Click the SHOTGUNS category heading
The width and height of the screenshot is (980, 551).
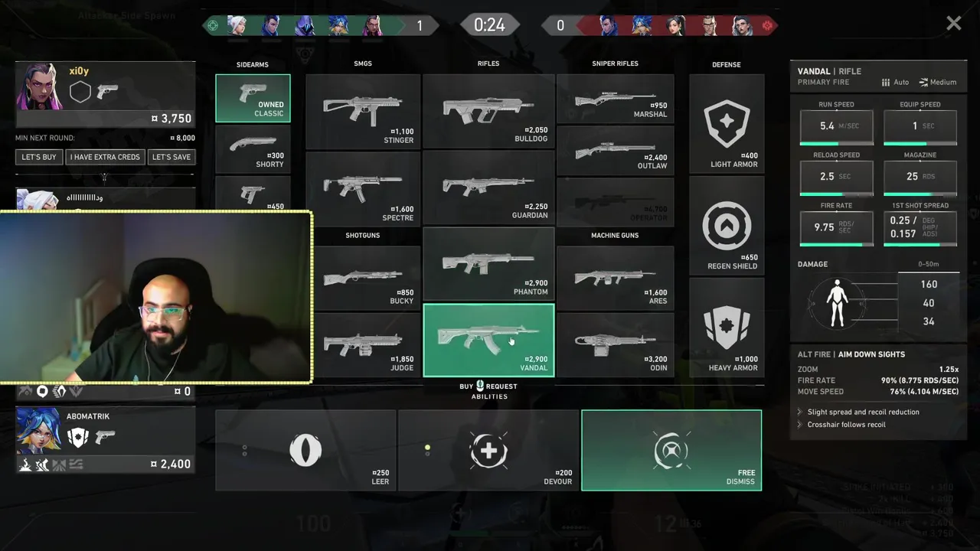363,236
